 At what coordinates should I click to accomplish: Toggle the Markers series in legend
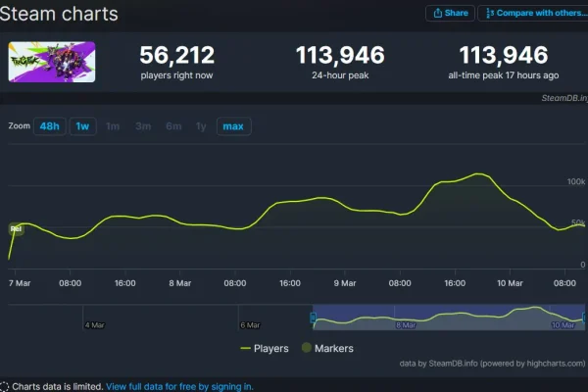[x=327, y=349]
